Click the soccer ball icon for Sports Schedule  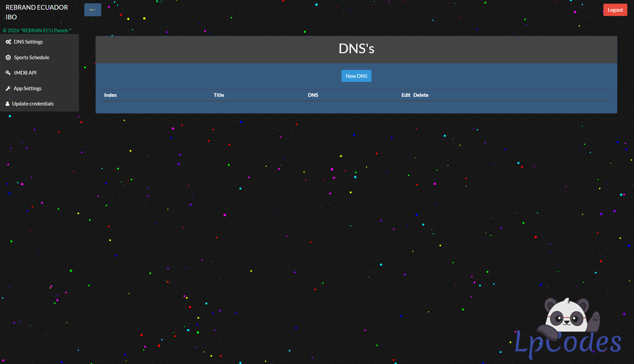(8, 58)
